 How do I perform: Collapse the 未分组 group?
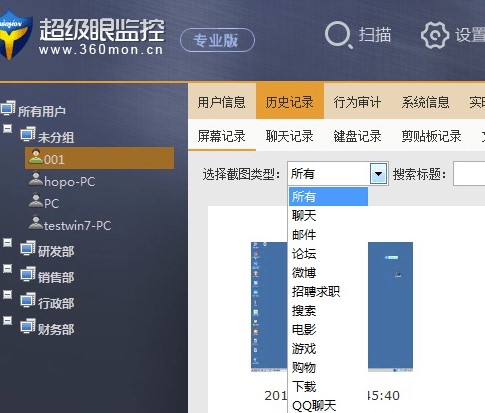pyautogui.click(x=7, y=129)
